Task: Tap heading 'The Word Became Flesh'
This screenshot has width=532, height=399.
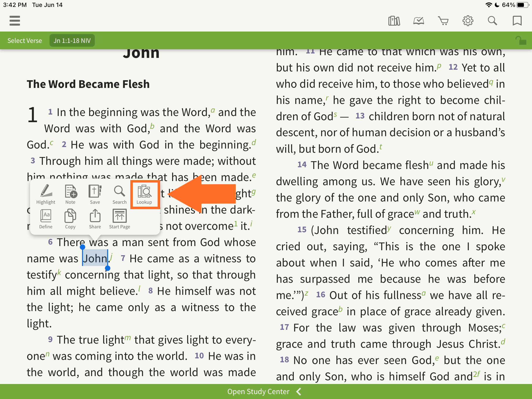Action: pyautogui.click(x=88, y=84)
